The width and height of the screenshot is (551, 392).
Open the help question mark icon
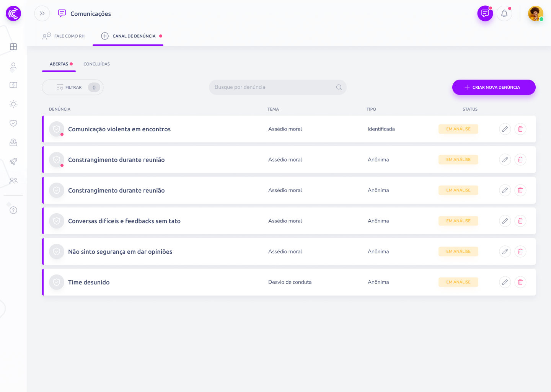coord(13,210)
